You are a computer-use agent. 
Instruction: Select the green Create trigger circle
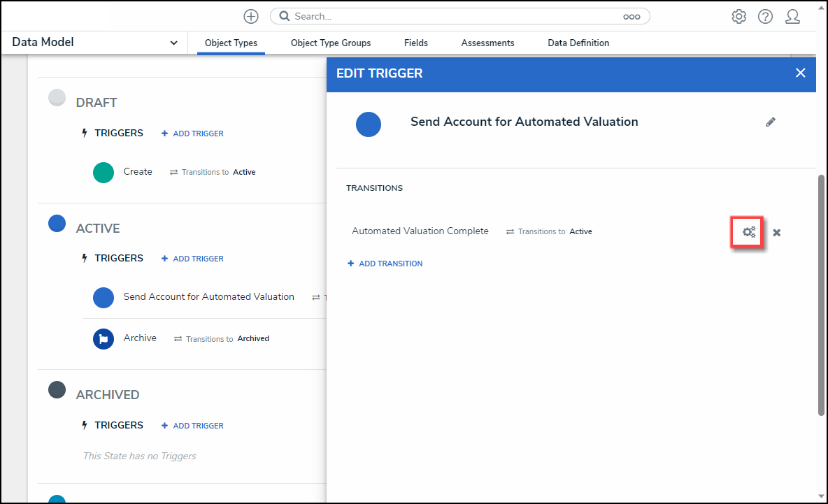pyautogui.click(x=103, y=172)
